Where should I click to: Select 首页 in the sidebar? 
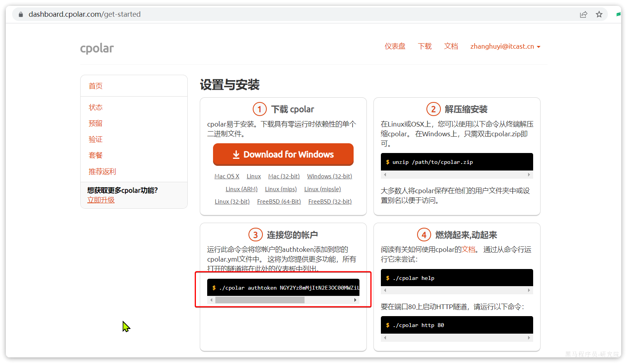pyautogui.click(x=95, y=86)
